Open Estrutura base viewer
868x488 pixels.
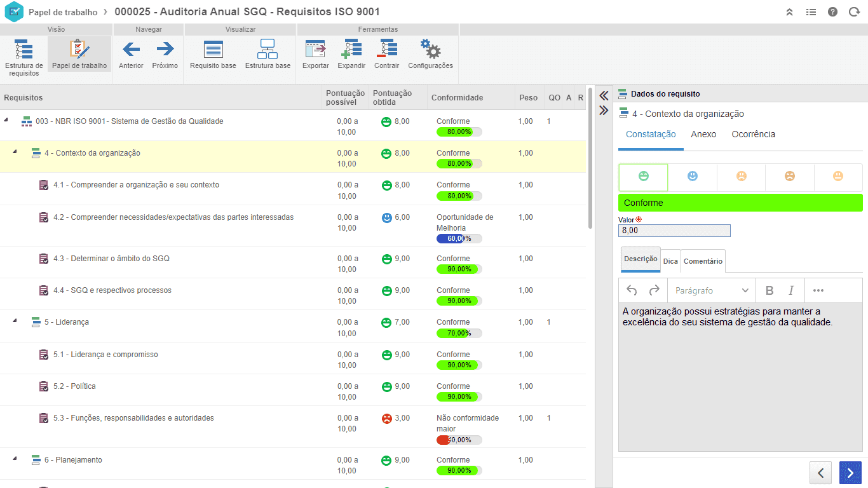pyautogui.click(x=268, y=54)
